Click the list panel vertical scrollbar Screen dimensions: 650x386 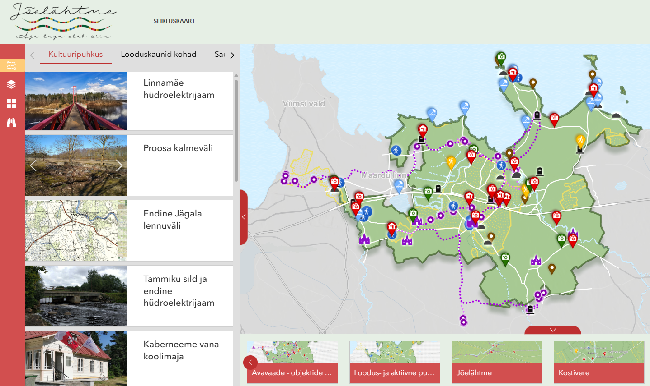pyautogui.click(x=237, y=131)
